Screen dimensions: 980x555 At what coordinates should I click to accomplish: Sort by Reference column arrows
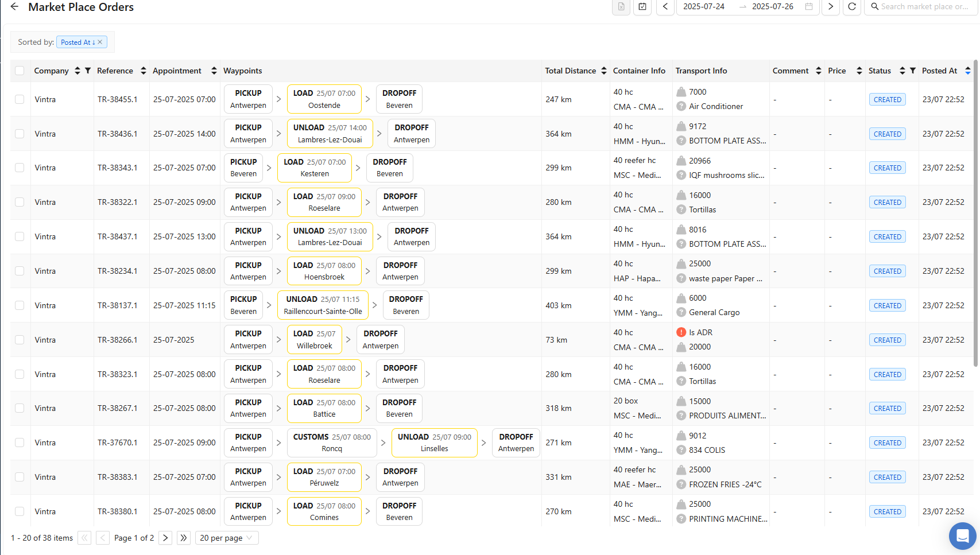[x=144, y=71]
